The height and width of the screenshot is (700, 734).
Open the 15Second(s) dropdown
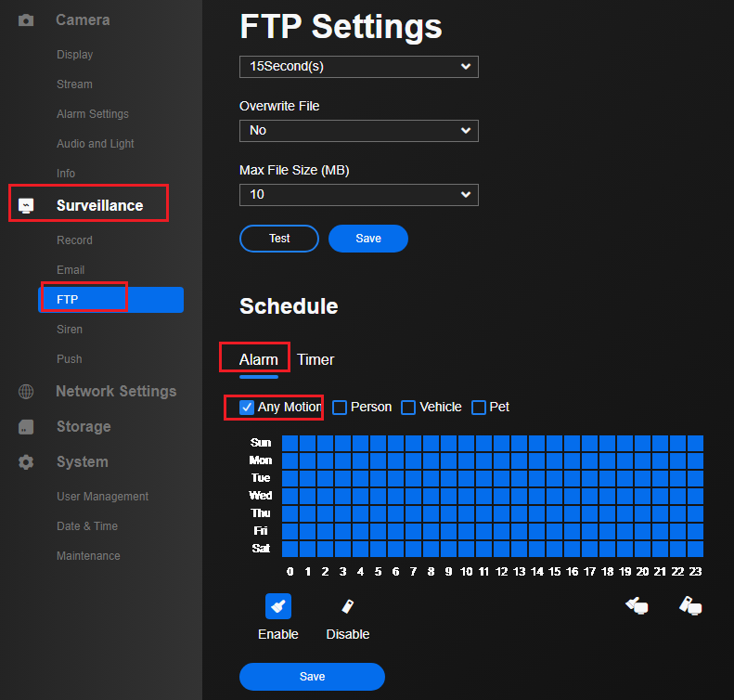point(359,67)
